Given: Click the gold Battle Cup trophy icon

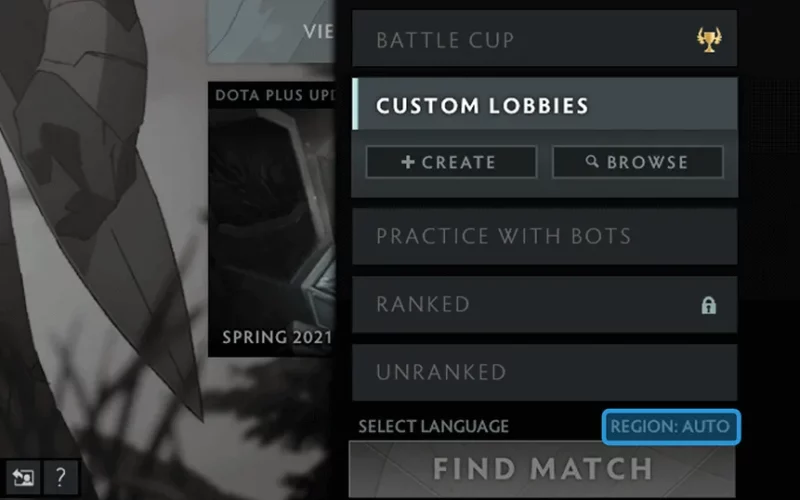Looking at the screenshot, I should point(709,40).
